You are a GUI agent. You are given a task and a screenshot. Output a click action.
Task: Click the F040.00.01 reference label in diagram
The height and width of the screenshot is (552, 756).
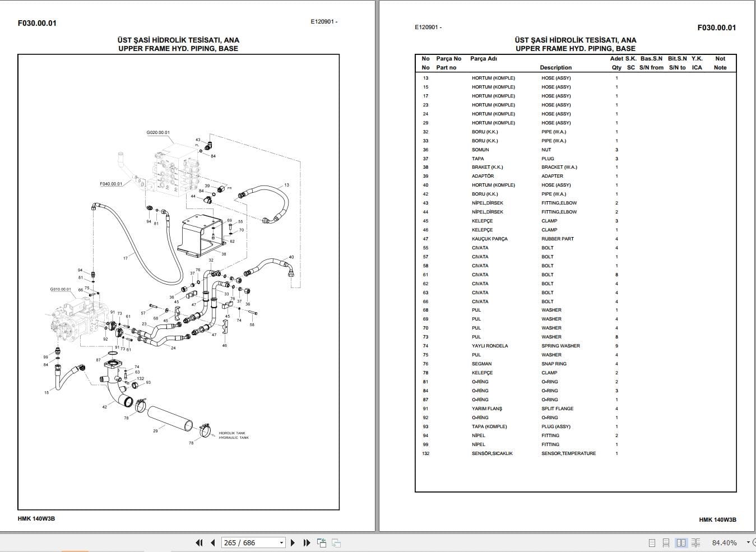coord(111,184)
